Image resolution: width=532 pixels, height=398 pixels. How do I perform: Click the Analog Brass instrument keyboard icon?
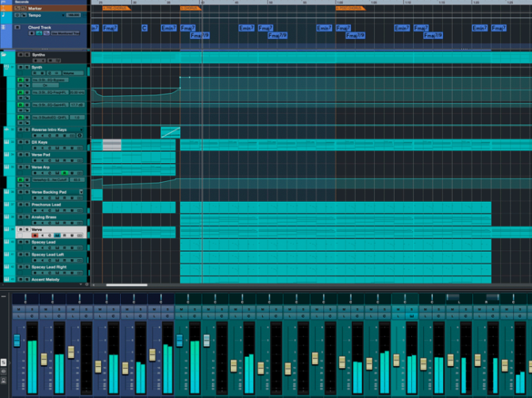pyautogui.click(x=6, y=218)
